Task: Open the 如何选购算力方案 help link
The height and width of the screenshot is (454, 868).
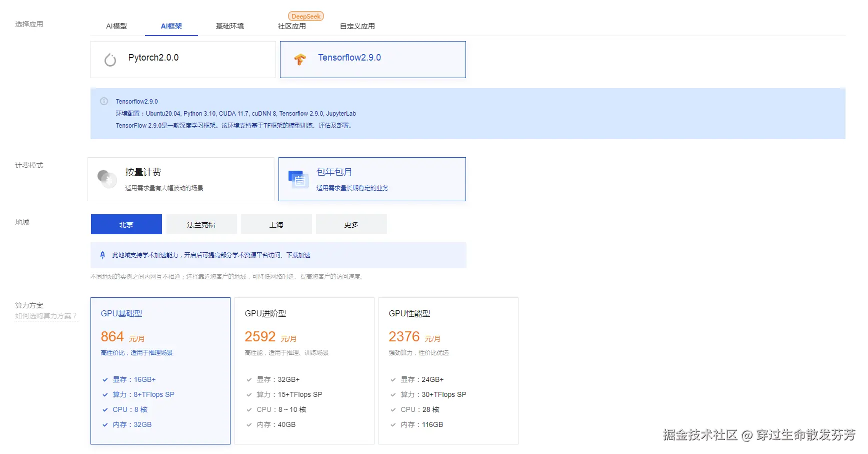Action: click(x=44, y=315)
